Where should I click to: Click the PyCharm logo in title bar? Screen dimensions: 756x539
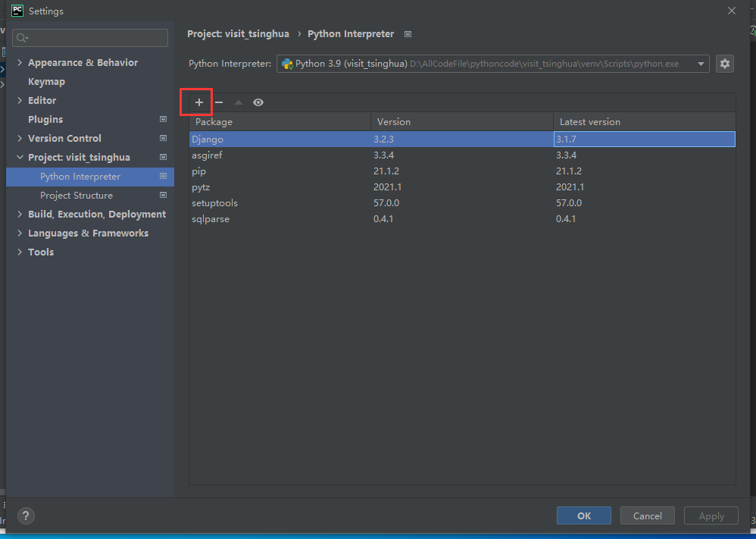[x=17, y=11]
